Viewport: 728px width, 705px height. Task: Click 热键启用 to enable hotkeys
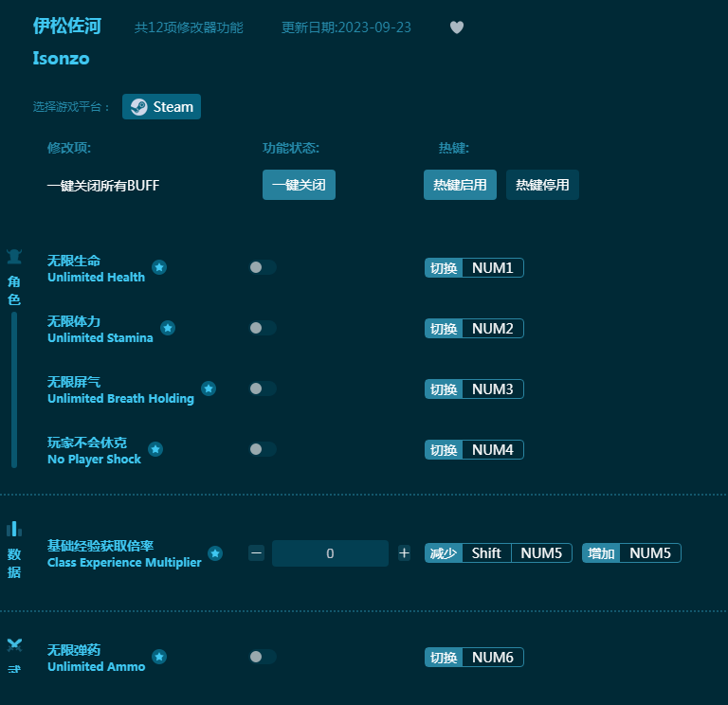click(x=460, y=185)
